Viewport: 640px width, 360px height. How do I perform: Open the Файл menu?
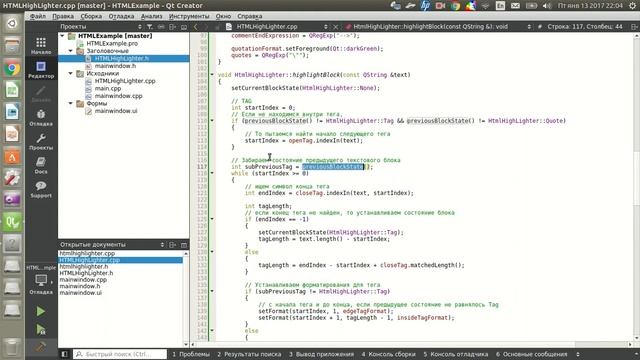(x=38, y=16)
